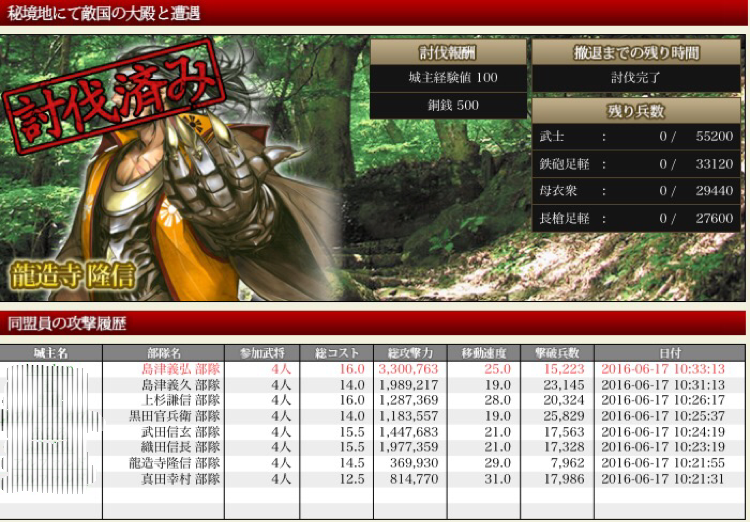The image size is (750, 522).
Task: Click the 長槍足軽 troop row
Action: 636,219
